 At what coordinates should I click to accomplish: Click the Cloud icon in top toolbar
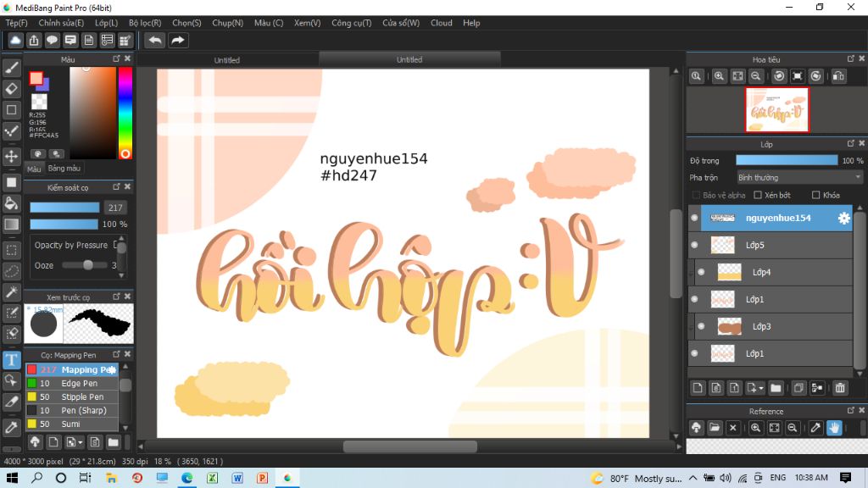pyautogui.click(x=15, y=40)
